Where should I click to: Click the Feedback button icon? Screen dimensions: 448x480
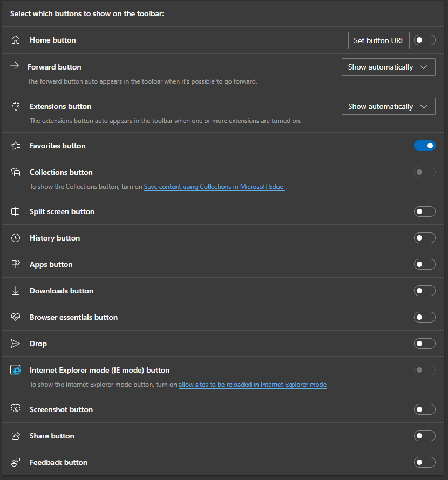point(16,462)
